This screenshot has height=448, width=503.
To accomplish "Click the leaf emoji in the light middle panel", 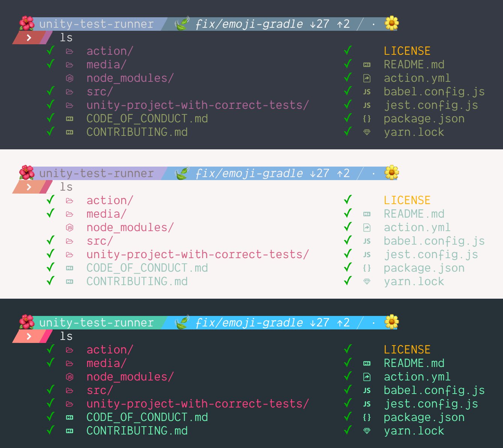I will (x=182, y=173).
